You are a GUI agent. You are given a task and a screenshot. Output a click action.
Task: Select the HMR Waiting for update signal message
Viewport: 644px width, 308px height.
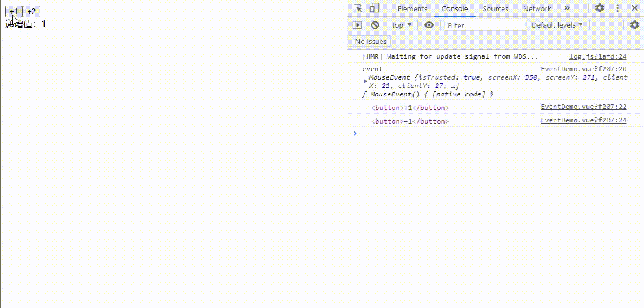(x=450, y=56)
